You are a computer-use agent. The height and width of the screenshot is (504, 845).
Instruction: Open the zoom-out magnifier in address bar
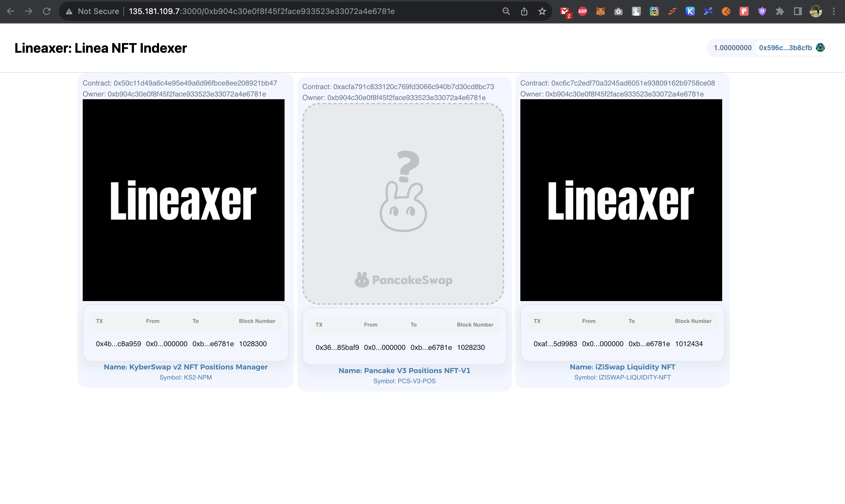click(506, 11)
